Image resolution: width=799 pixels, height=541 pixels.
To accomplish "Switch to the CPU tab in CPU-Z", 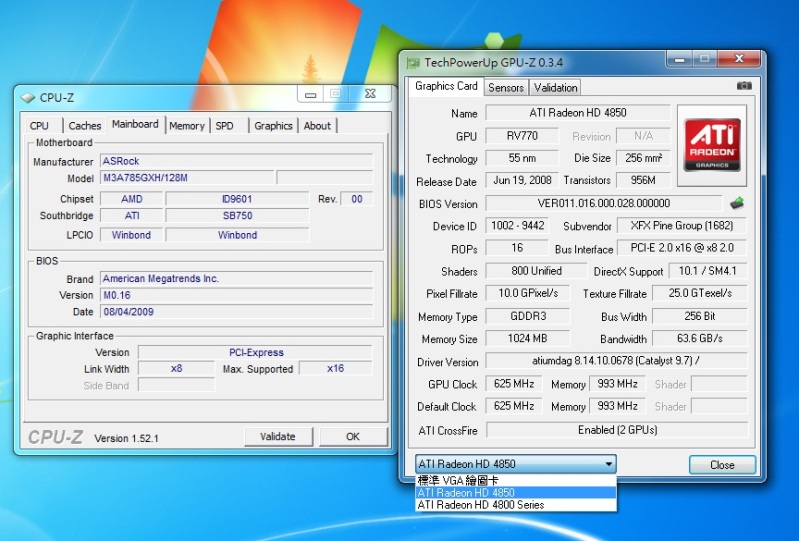I will (40, 126).
